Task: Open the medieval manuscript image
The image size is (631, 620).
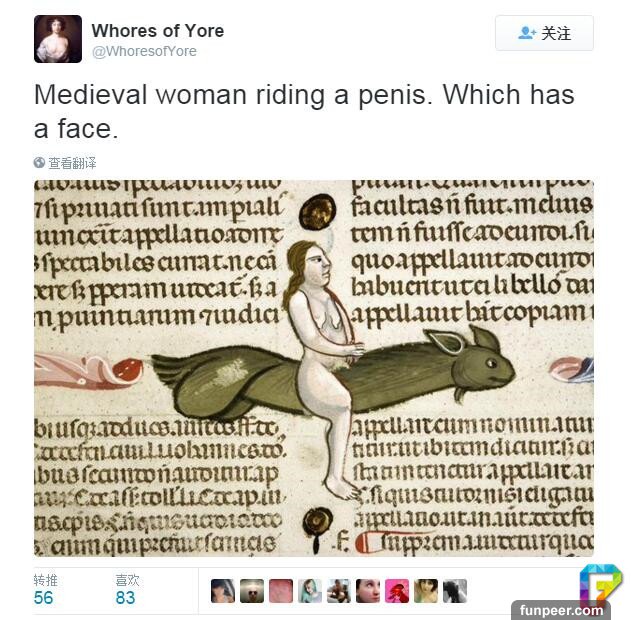Action: pos(314,368)
